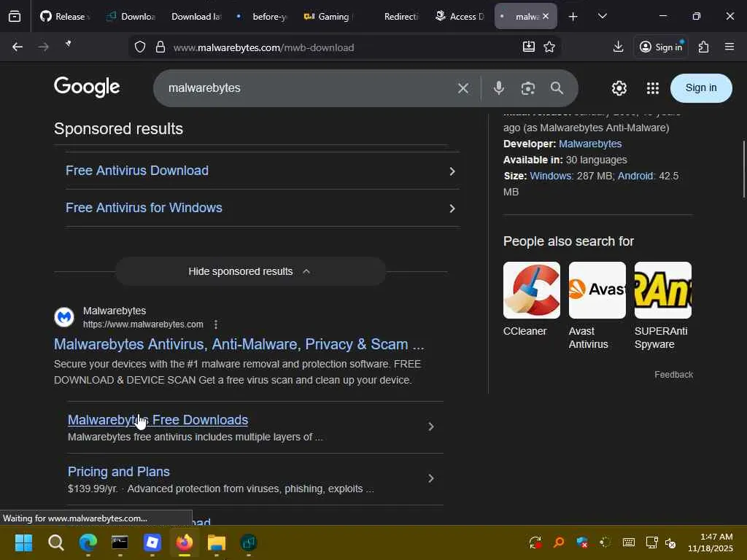Open the terminal from the taskbar
Viewport: 747px width, 560px height.
coord(120,542)
